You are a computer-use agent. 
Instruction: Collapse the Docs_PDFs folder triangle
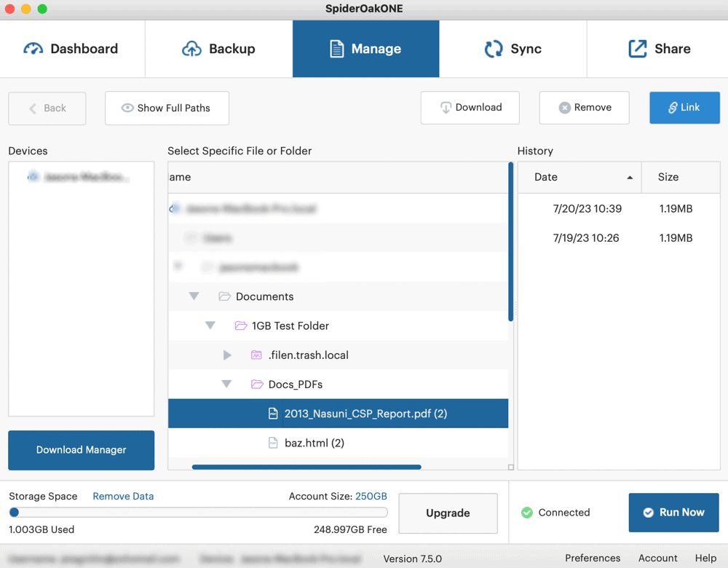226,384
